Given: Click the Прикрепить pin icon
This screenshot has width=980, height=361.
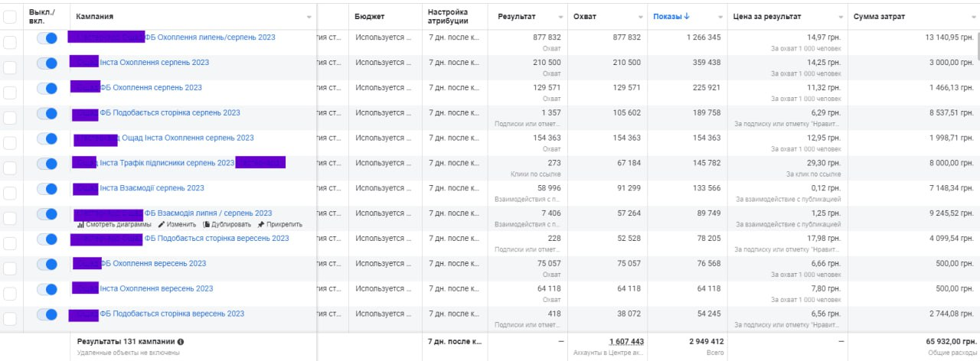Looking at the screenshot, I should 260,225.
